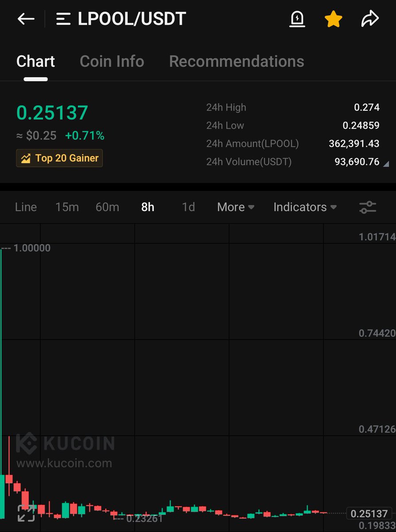Open the More timeframe dropdown
Image resolution: width=396 pixels, height=532 pixels.
[x=235, y=207]
